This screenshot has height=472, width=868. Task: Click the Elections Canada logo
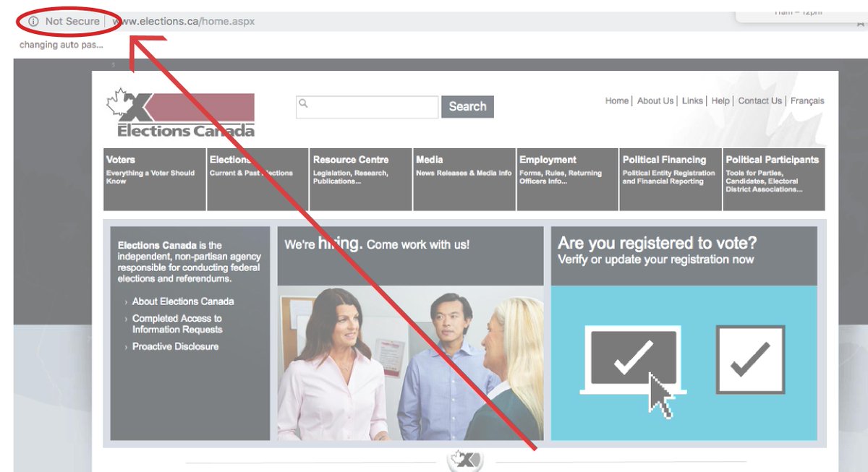coord(181,113)
